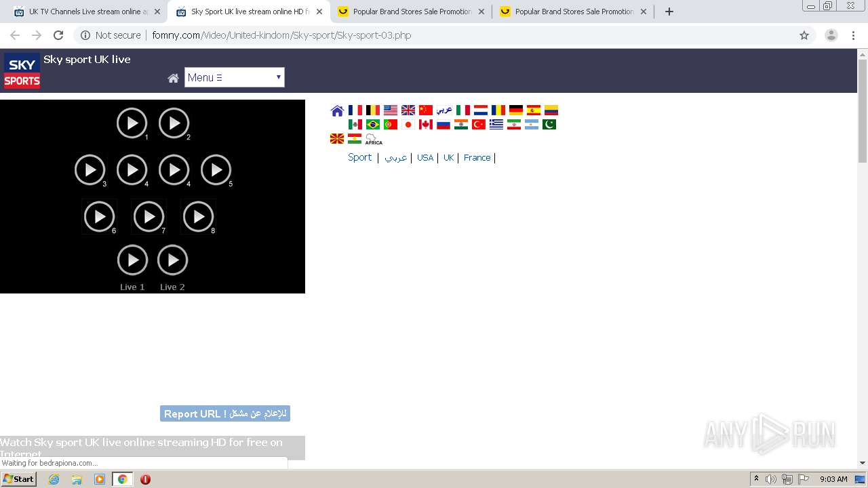The width and height of the screenshot is (868, 488).
Task: Start the Live 1 stream
Action: pos(132,260)
